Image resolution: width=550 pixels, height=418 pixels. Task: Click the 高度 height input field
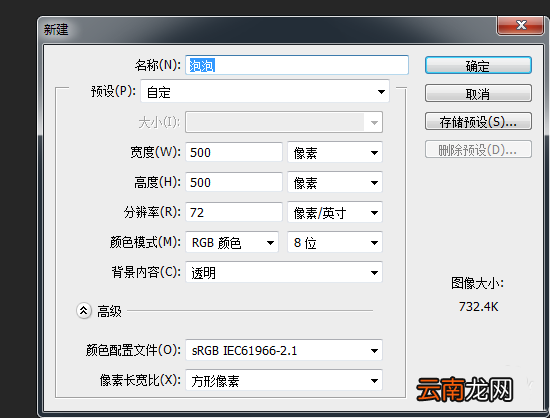pyautogui.click(x=234, y=182)
